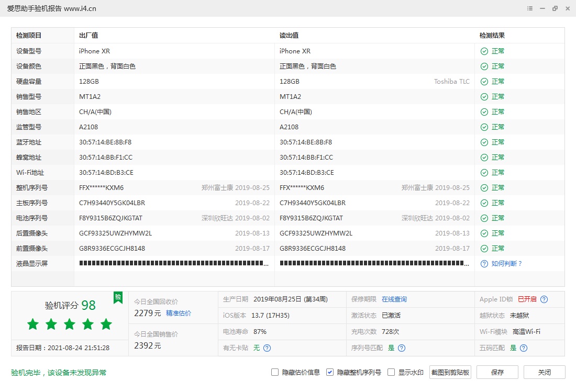The width and height of the screenshot is (576, 392).
Task: Click help icon next to Apple ID锁 已开启
Action: [x=544, y=299]
